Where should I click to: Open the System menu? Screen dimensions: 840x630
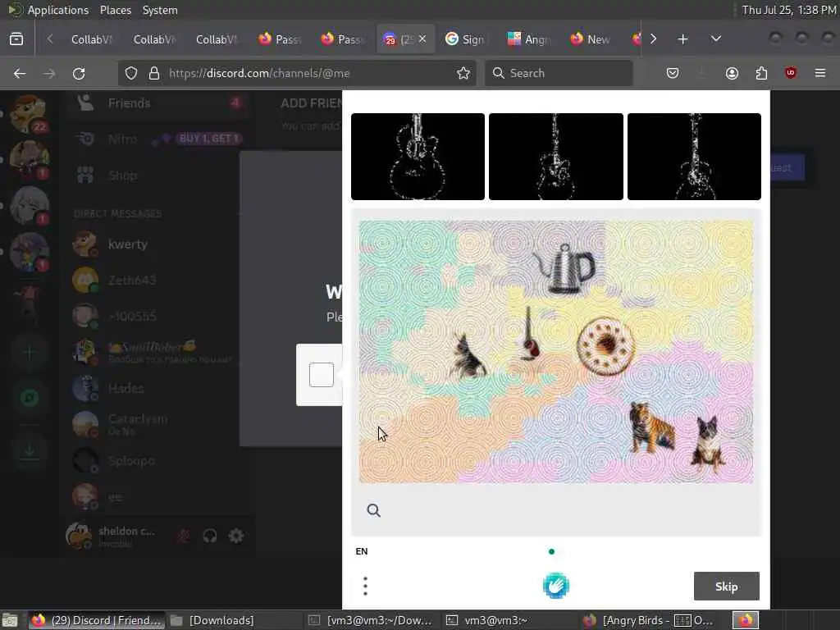click(x=160, y=10)
